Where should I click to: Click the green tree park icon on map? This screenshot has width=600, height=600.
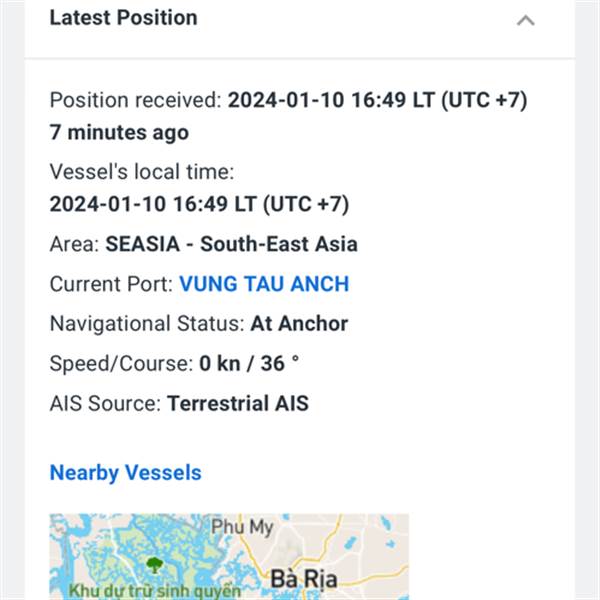pyautogui.click(x=155, y=565)
